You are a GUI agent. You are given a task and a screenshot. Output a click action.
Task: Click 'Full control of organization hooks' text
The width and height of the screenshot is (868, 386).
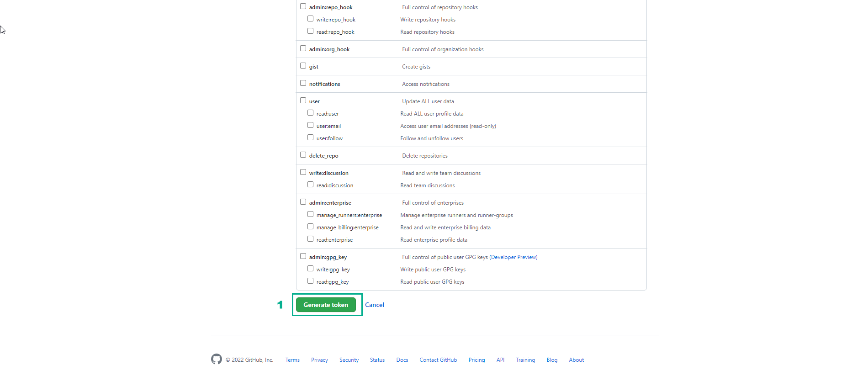coord(443,49)
